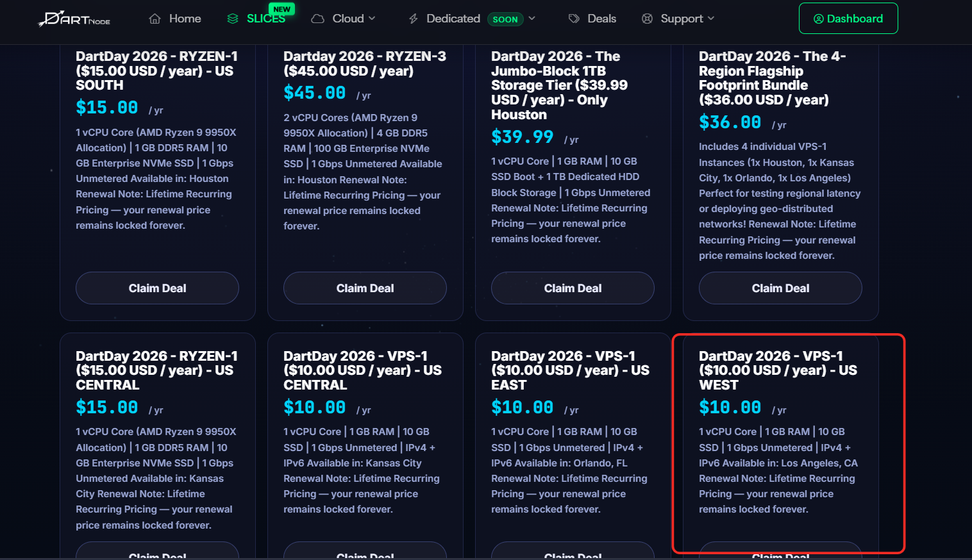This screenshot has height=560, width=972.
Task: Click title VPS-1 US CENTRAL
Action: pyautogui.click(x=362, y=370)
